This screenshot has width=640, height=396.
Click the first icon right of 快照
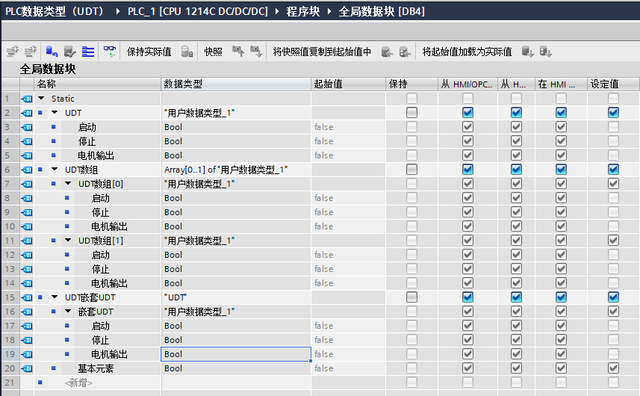click(x=238, y=51)
